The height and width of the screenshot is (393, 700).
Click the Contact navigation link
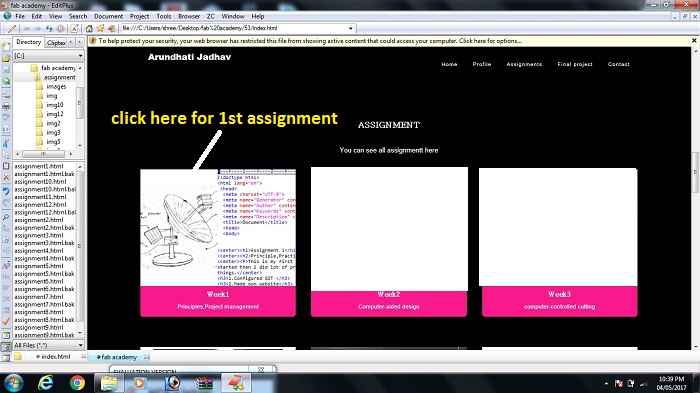pyautogui.click(x=618, y=64)
